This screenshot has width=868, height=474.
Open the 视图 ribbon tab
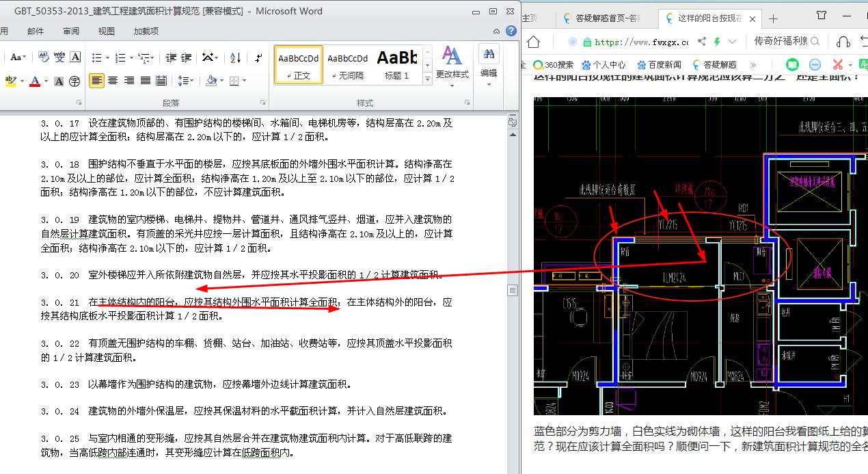107,31
